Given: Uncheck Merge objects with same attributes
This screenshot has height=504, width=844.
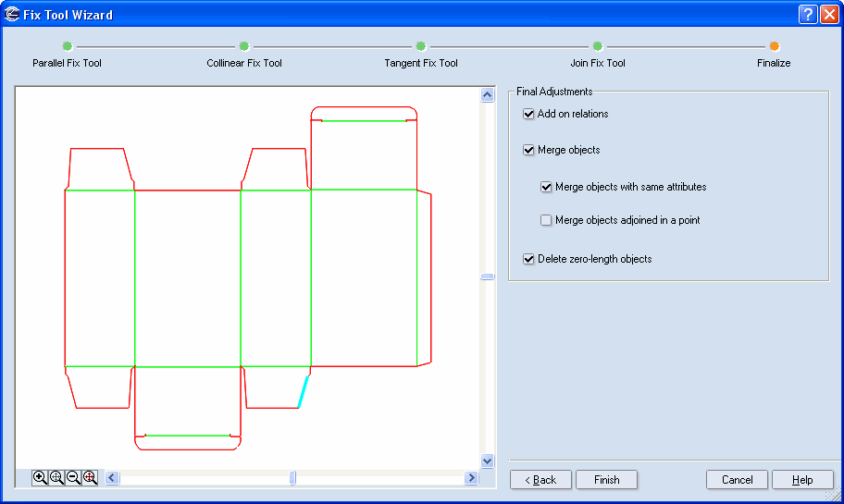Looking at the screenshot, I should (x=547, y=187).
